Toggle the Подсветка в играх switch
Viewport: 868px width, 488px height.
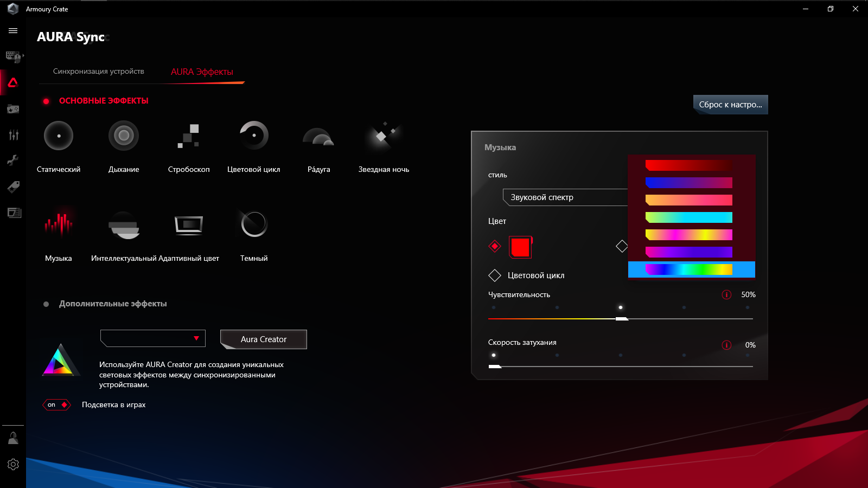tap(57, 404)
